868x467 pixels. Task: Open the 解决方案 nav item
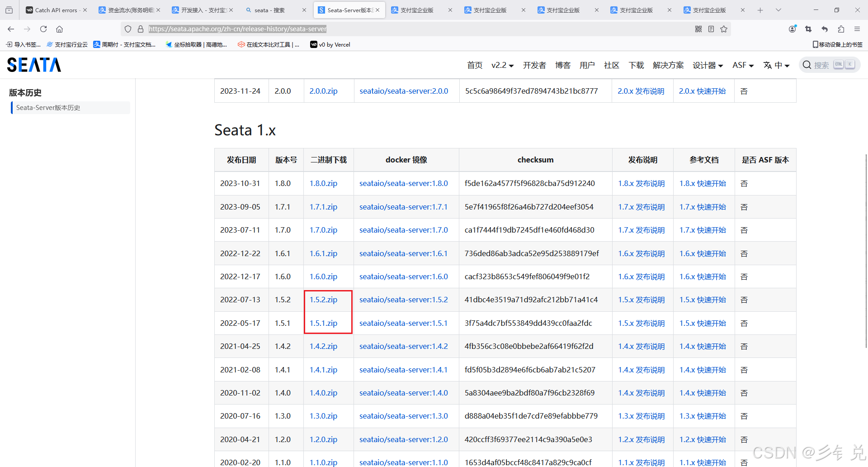click(668, 65)
